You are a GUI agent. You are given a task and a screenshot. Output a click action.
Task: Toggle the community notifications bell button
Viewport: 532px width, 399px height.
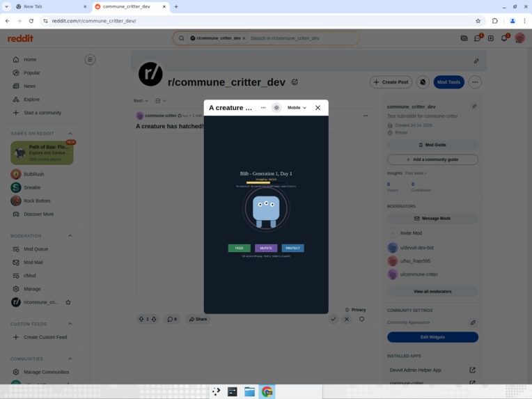click(x=423, y=82)
